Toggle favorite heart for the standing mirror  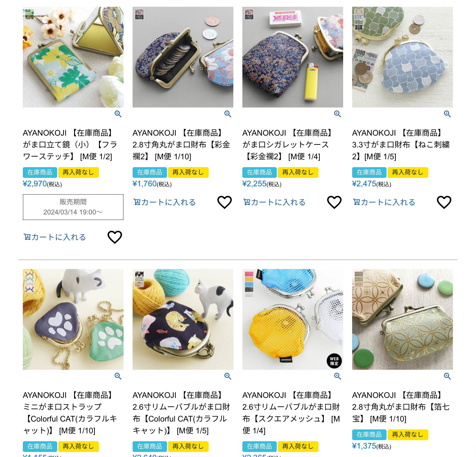click(x=115, y=237)
